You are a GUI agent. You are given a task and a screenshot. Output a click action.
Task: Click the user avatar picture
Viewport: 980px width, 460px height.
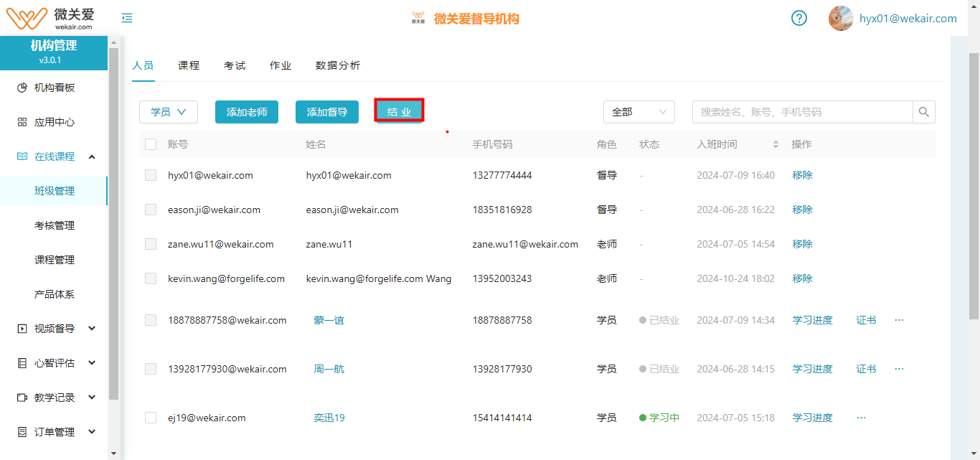click(841, 18)
